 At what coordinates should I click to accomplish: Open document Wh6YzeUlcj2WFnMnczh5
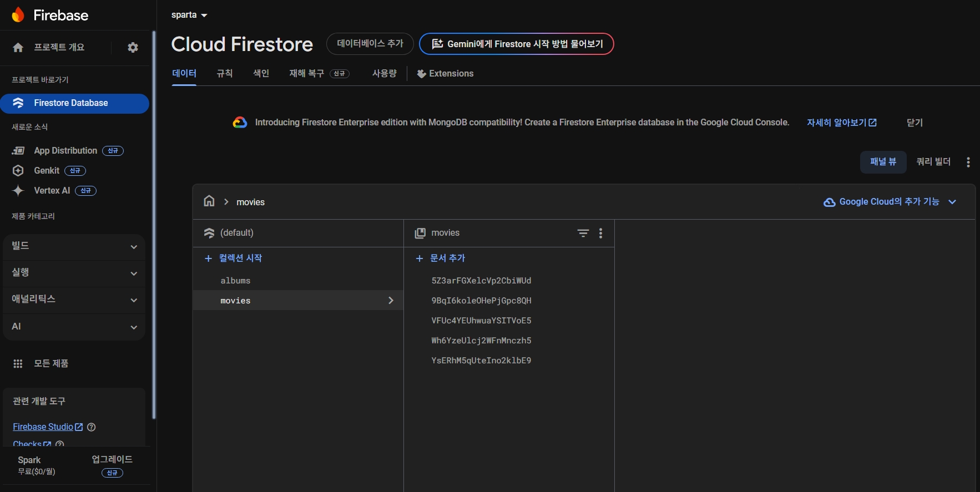point(482,341)
